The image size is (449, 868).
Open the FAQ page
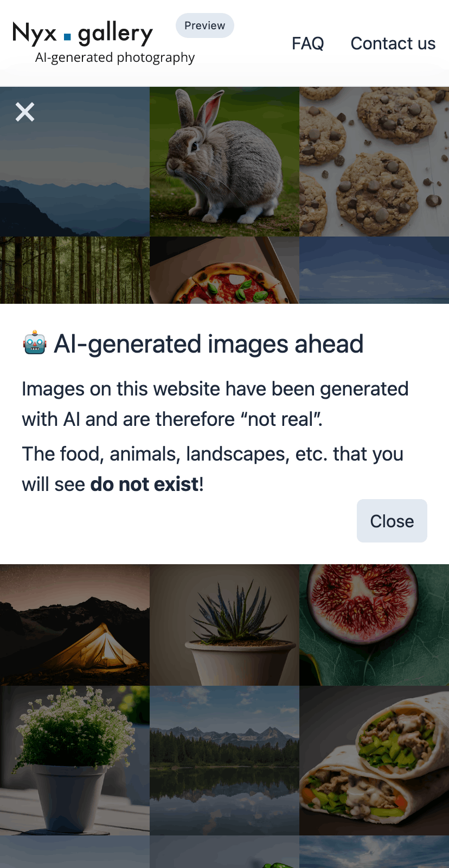(307, 43)
